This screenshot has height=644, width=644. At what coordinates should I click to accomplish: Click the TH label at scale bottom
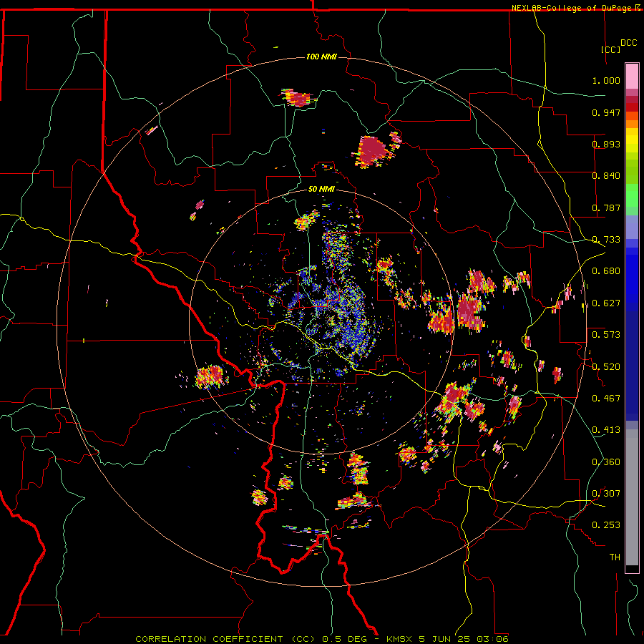coord(615,557)
